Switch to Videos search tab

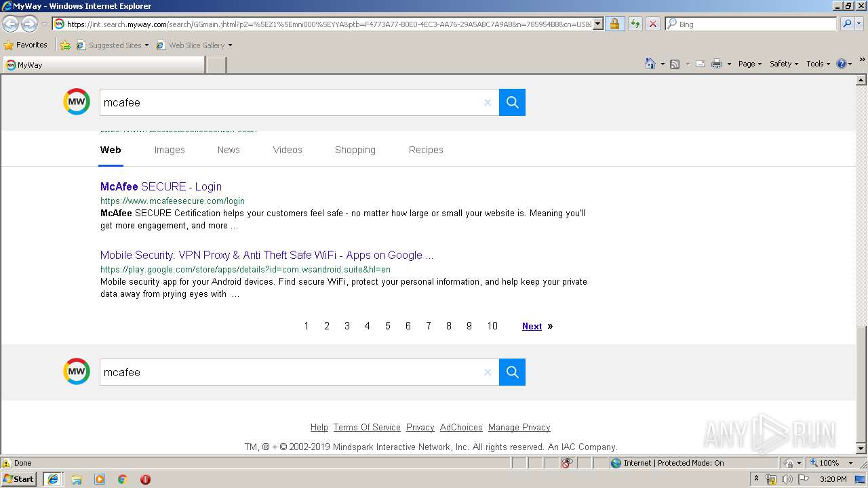point(288,150)
